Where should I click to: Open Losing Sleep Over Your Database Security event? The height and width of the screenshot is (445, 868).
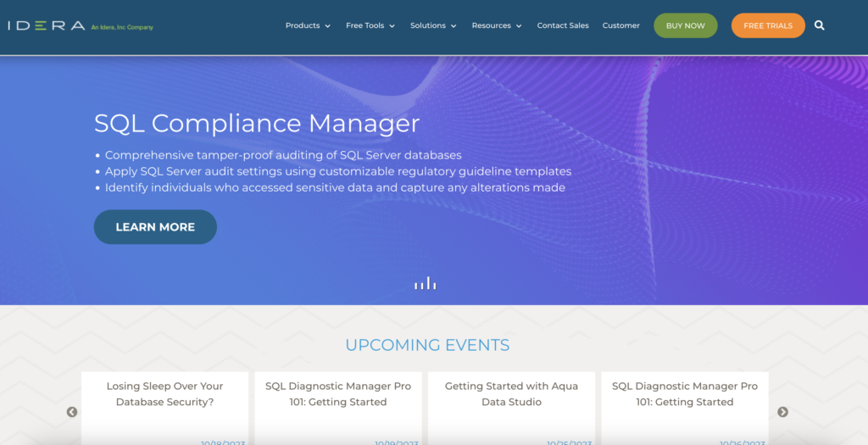pyautogui.click(x=165, y=393)
